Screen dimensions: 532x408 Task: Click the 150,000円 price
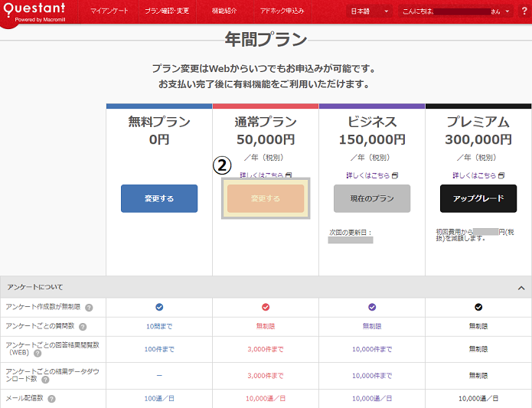372,139
